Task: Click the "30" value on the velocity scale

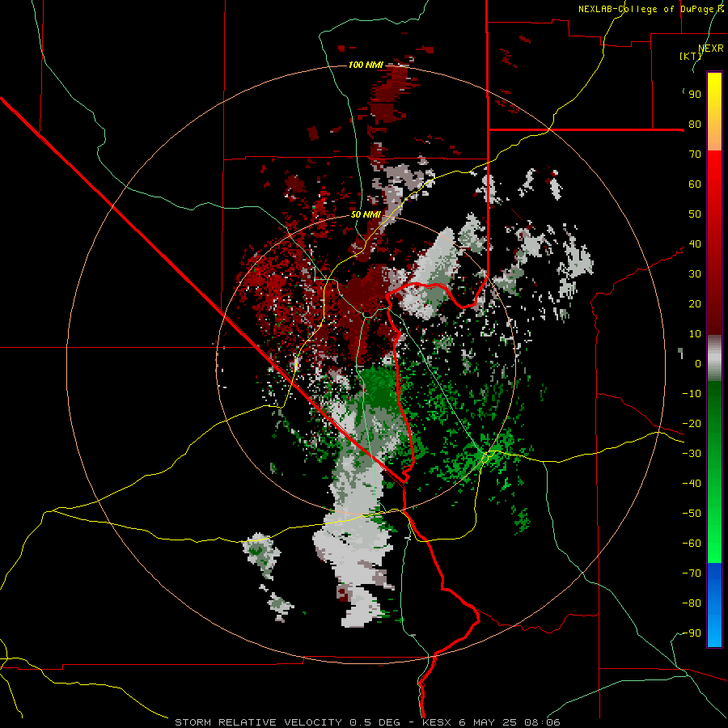Action: [695, 274]
